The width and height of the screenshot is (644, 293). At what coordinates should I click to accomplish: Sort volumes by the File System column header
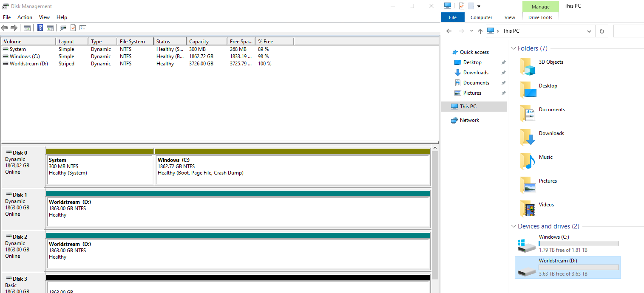point(135,42)
